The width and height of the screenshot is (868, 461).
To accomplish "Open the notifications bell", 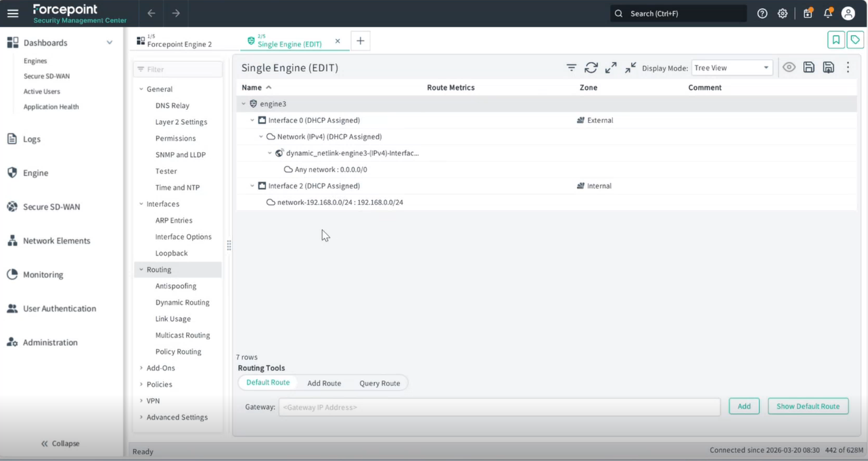I will tap(828, 14).
